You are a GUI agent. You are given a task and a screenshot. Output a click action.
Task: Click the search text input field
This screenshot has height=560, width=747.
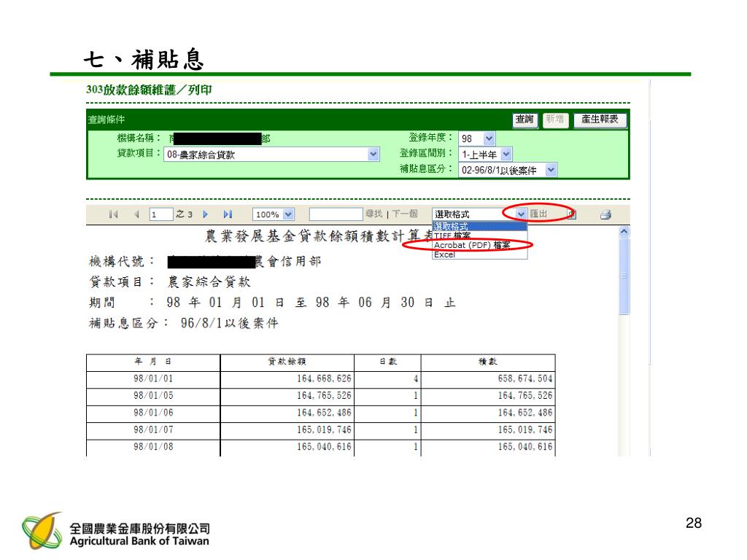(x=336, y=214)
